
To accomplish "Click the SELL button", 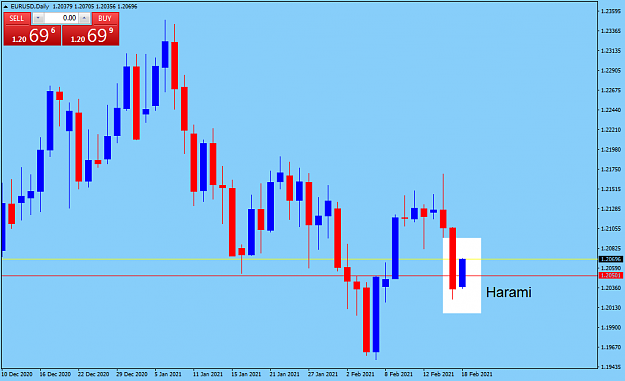I will click(17, 18).
